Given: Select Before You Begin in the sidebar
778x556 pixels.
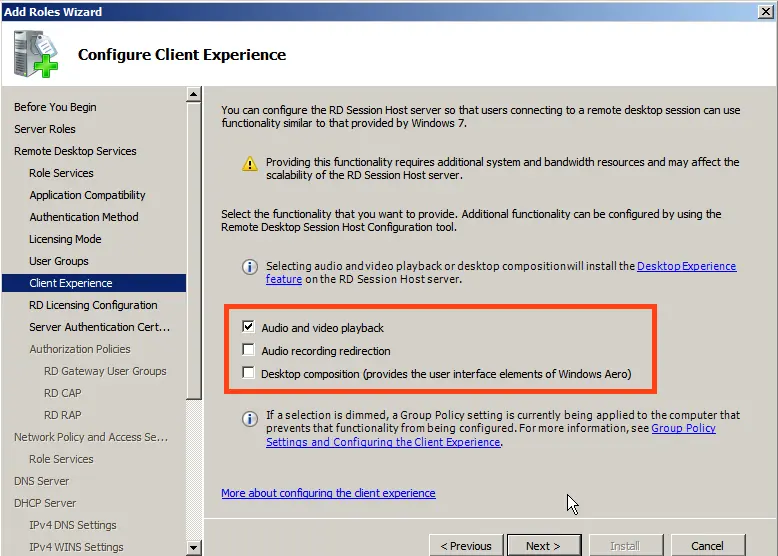Looking at the screenshot, I should [x=55, y=107].
